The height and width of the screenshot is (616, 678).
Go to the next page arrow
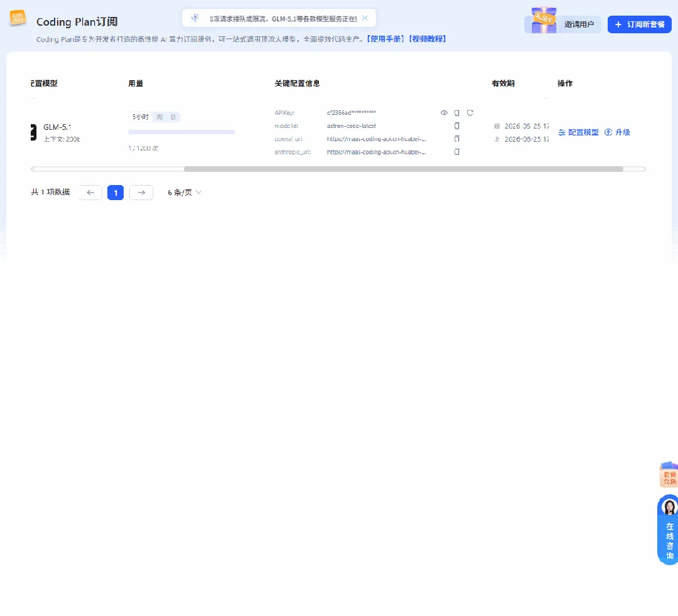[x=141, y=193]
